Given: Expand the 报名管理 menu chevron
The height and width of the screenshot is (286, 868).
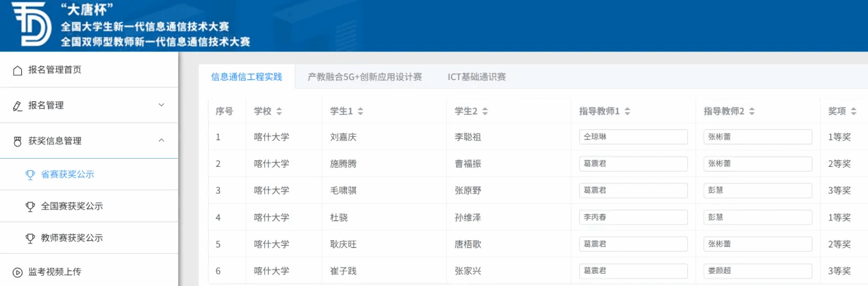Looking at the screenshot, I should click(162, 105).
